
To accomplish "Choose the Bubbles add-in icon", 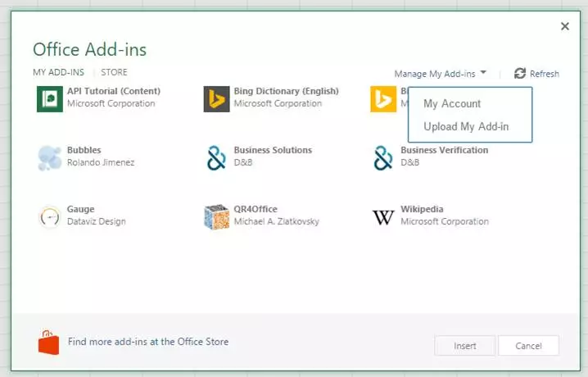I will coord(50,157).
